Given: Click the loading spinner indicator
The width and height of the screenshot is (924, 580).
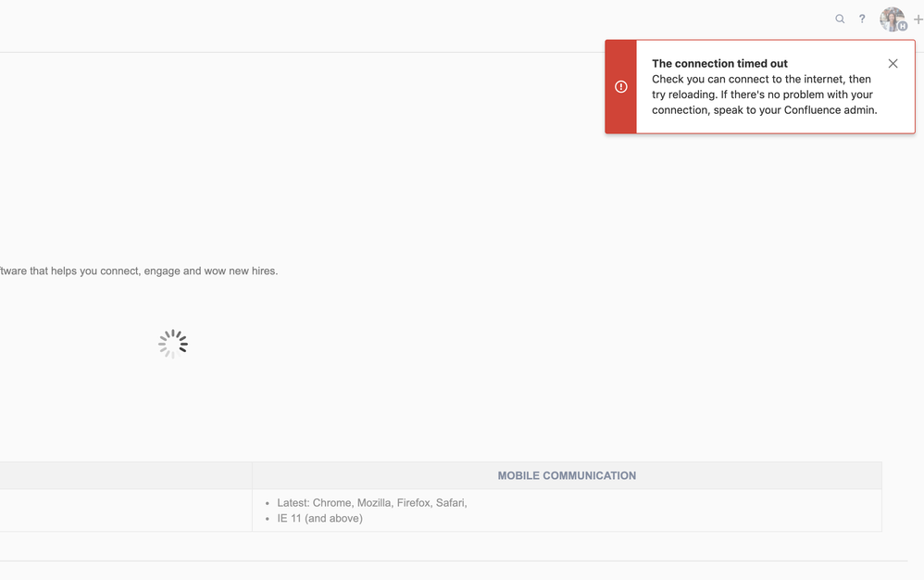Looking at the screenshot, I should 172,345.
